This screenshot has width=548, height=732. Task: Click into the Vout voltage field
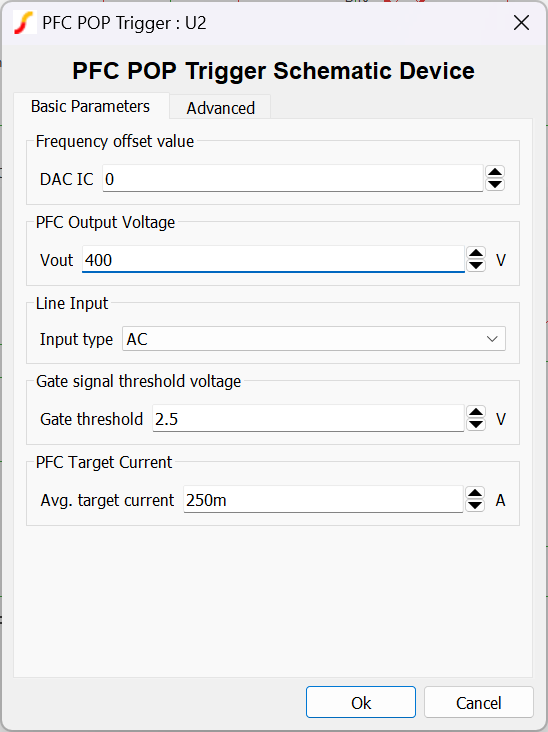click(274, 260)
